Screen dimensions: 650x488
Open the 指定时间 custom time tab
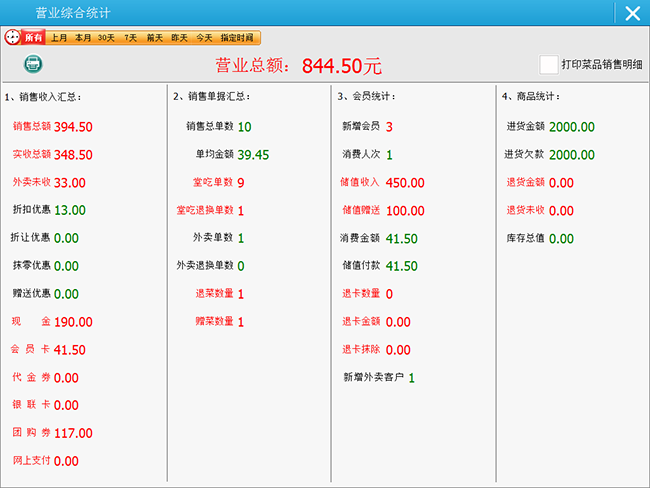[x=238, y=37]
